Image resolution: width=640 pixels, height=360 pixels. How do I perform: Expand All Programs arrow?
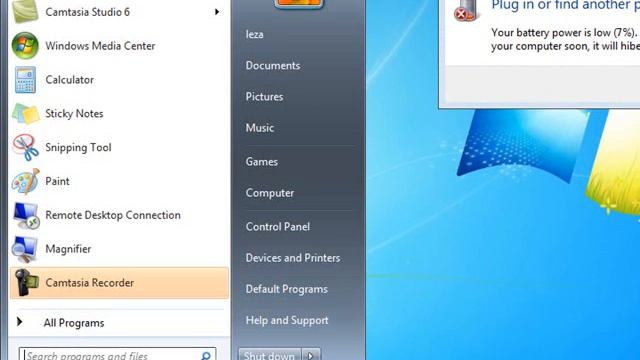(x=19, y=322)
